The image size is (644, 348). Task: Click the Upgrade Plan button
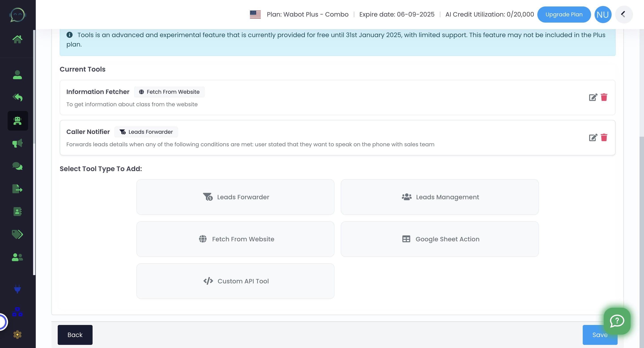[564, 14]
